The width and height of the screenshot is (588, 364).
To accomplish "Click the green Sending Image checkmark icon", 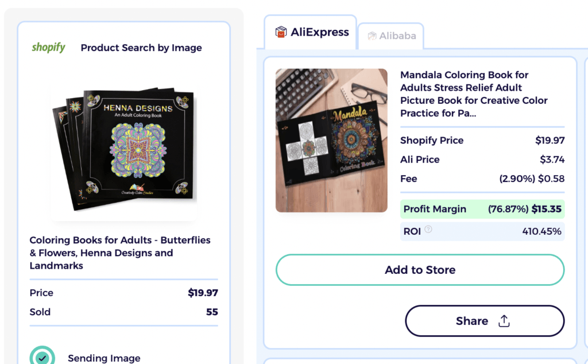I will tap(42, 357).
